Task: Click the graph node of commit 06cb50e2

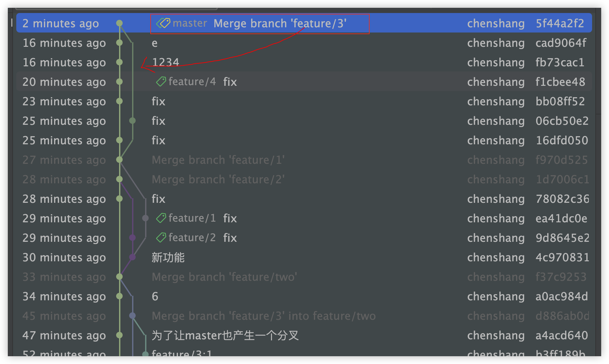Action: (x=132, y=121)
